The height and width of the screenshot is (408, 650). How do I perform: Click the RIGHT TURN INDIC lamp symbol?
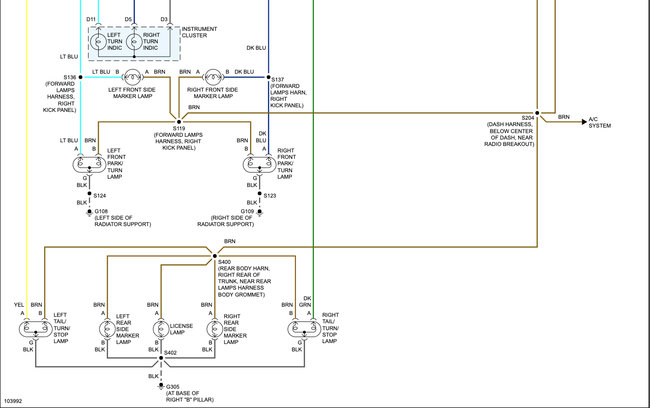134,41
